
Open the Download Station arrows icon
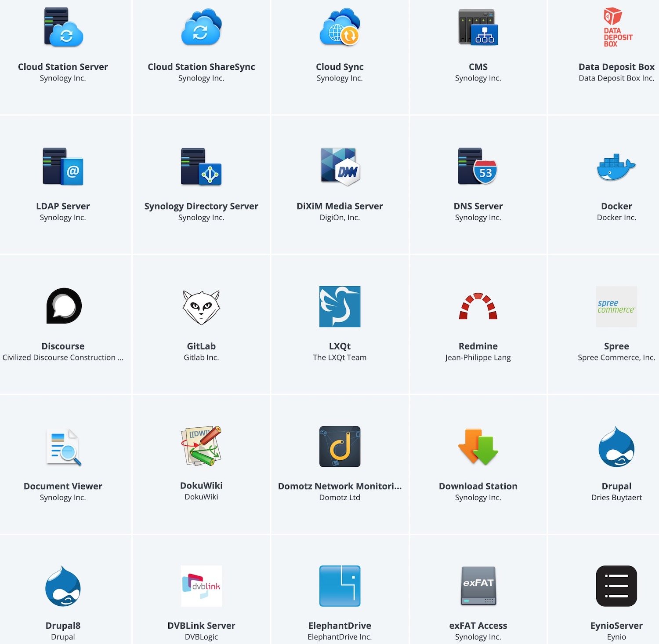478,447
